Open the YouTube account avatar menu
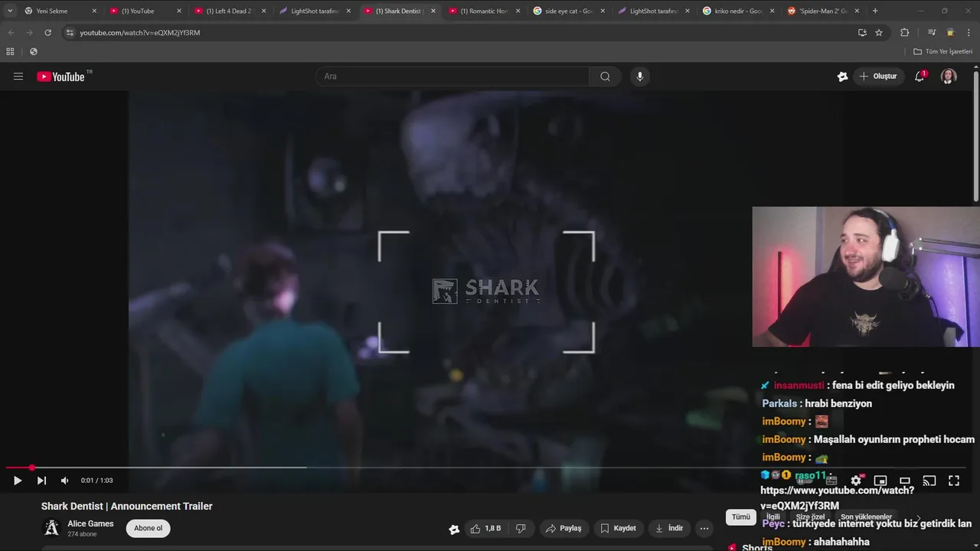The image size is (980, 551). click(949, 77)
